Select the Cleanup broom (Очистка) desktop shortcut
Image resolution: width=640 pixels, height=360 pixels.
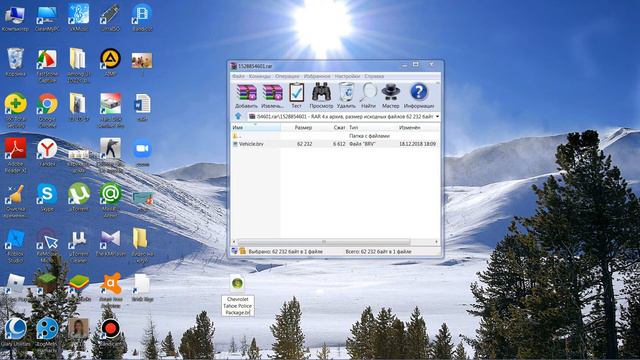tap(16, 200)
